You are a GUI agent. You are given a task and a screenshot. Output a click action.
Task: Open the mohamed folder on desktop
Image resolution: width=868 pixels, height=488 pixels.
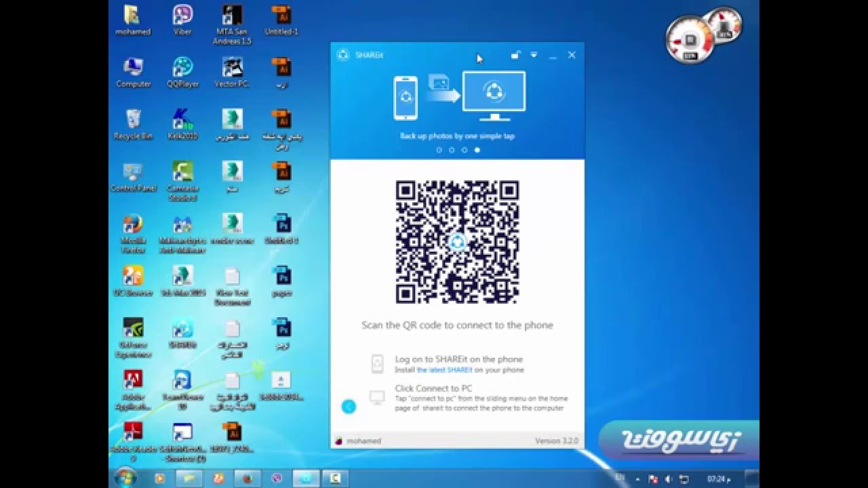click(x=133, y=20)
